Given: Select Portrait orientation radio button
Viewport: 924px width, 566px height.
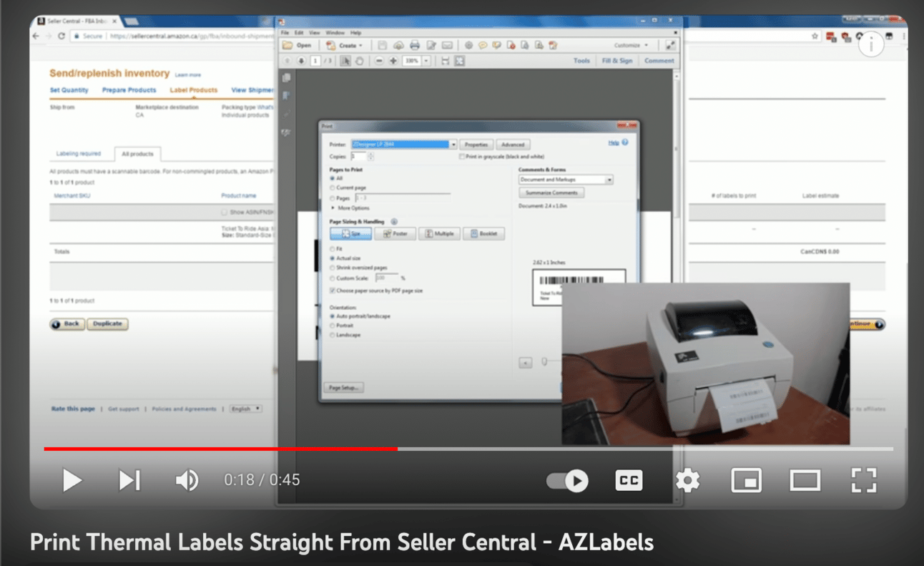Looking at the screenshot, I should [332, 326].
